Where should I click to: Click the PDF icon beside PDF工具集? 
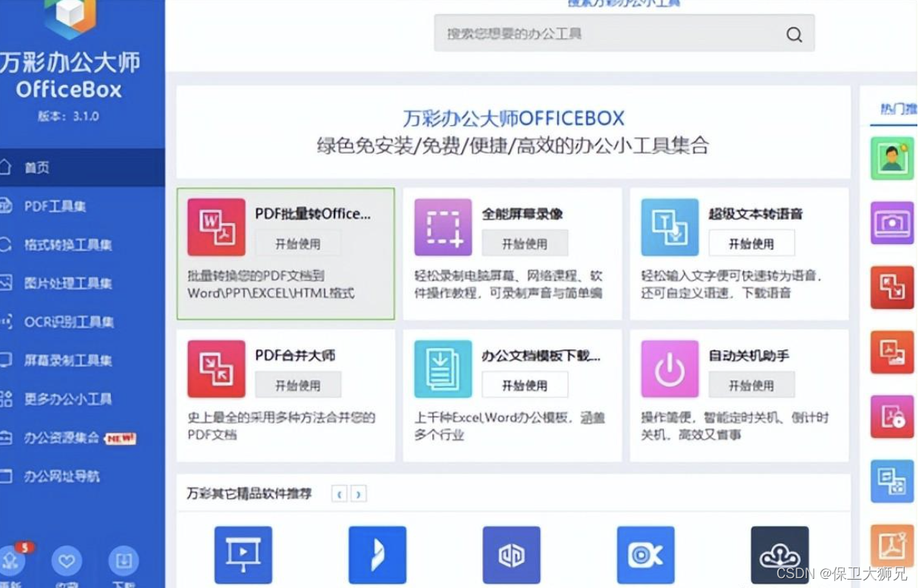[5, 206]
